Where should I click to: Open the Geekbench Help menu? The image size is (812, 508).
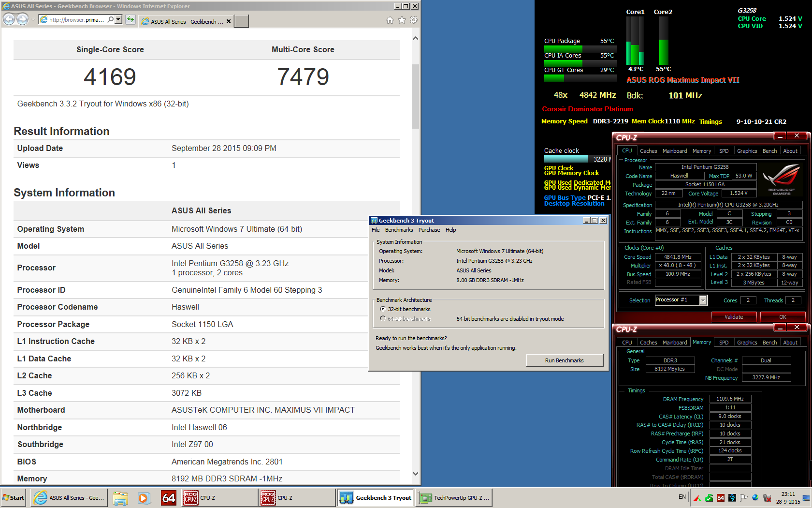[451, 230]
